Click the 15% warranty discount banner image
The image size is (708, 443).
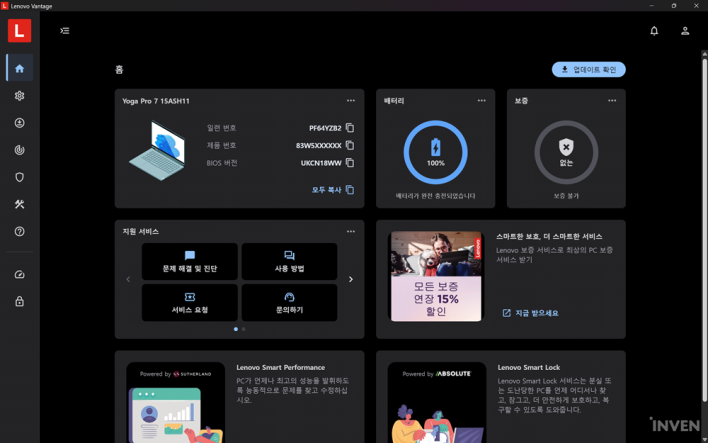[436, 276]
